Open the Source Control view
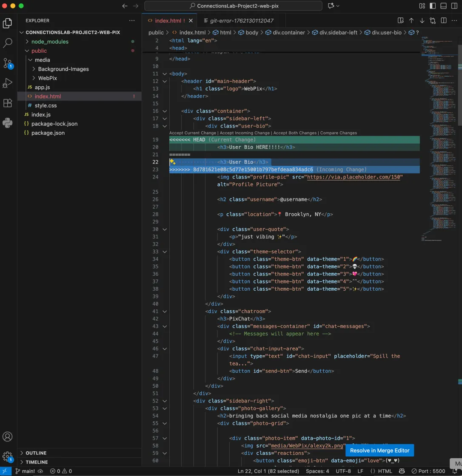Screen dimensions: 462x476 point(8,63)
